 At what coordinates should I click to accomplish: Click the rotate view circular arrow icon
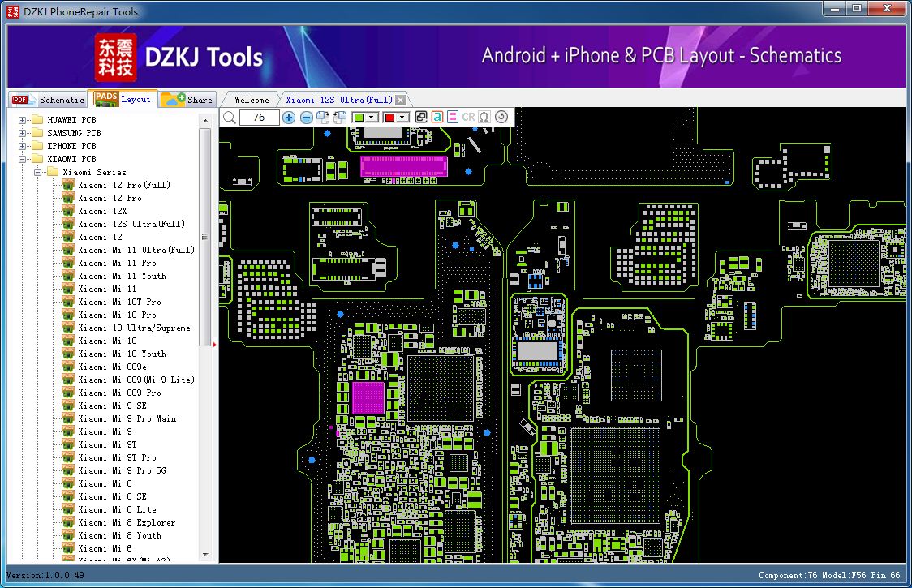(501, 118)
